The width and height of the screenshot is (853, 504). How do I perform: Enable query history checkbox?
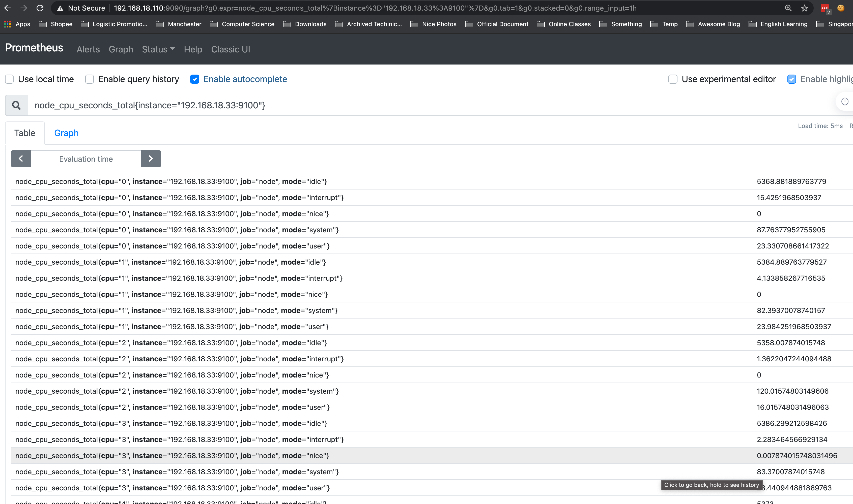(x=89, y=79)
